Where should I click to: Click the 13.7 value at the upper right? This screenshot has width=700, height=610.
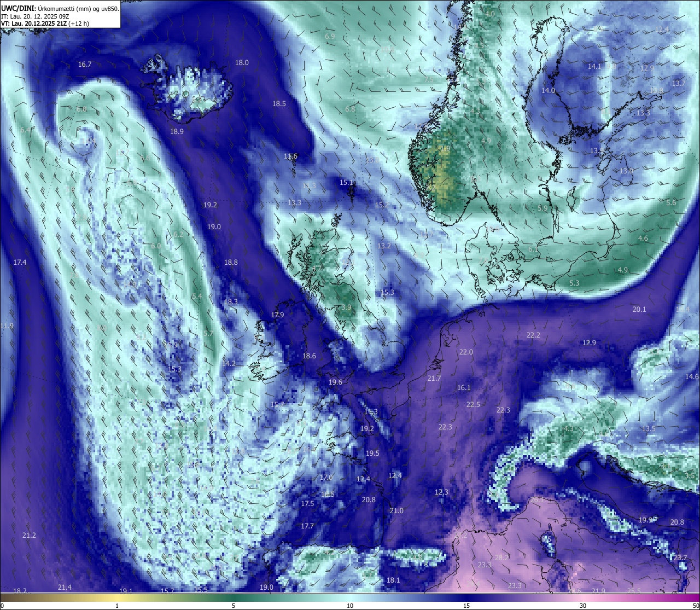point(679,84)
